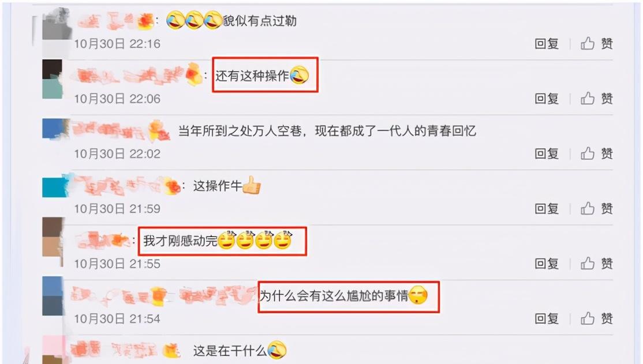Like the 22:02 youth memories comment

pyautogui.click(x=587, y=153)
